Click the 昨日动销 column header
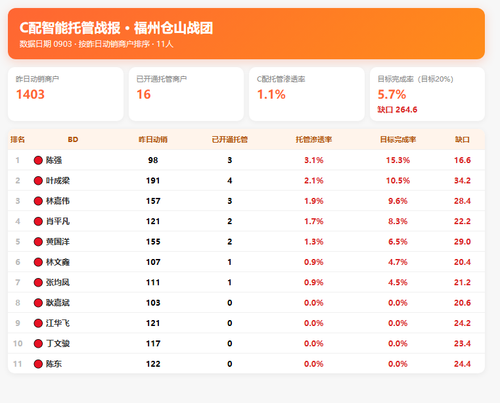Screen dimensions: 500x403 (x=153, y=139)
